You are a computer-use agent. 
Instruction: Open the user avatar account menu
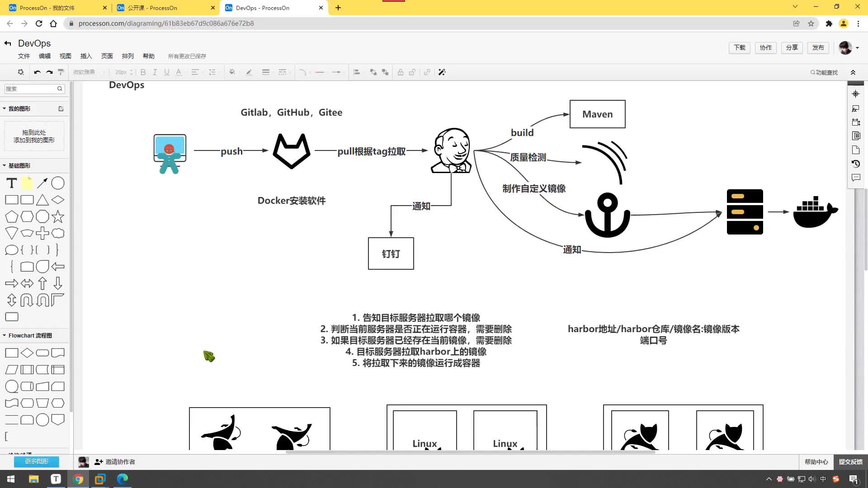click(849, 47)
